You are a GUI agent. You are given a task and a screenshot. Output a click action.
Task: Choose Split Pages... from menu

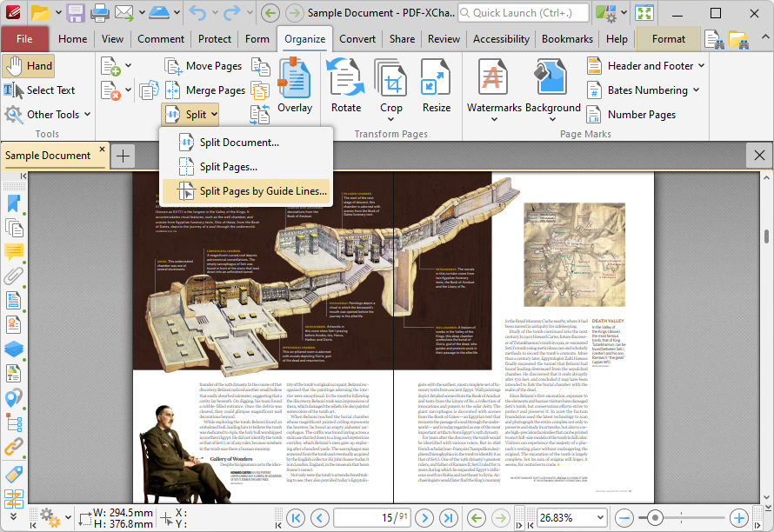click(247, 167)
